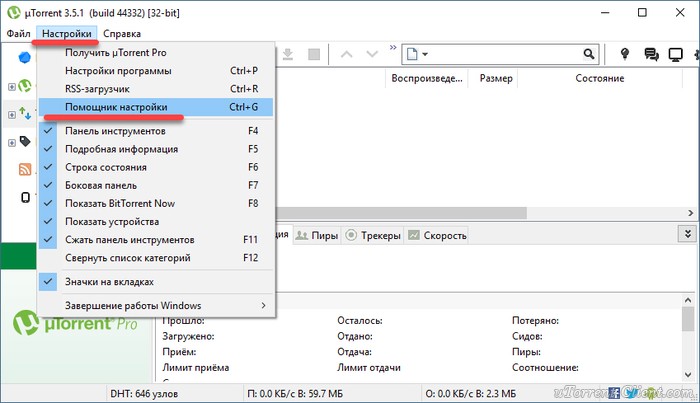700x403 pixels.
Task: Toggle Сжать панель инструментов option
Action: click(156, 240)
